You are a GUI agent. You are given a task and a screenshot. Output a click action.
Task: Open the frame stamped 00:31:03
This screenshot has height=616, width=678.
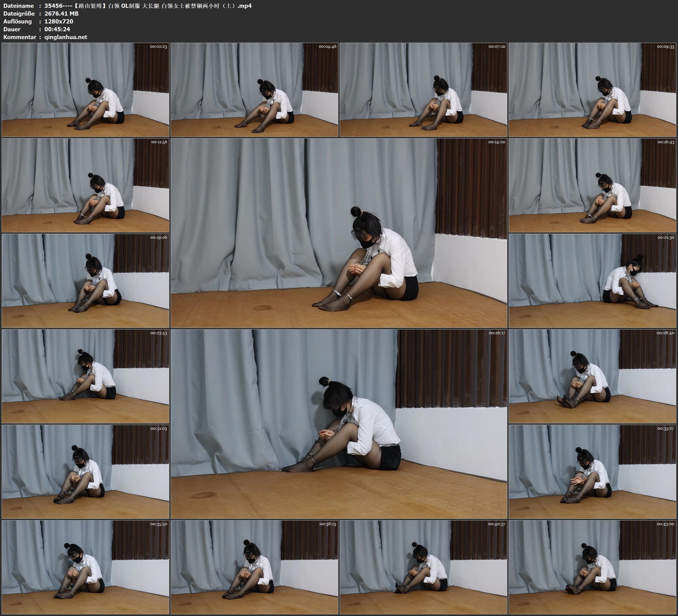85,472
